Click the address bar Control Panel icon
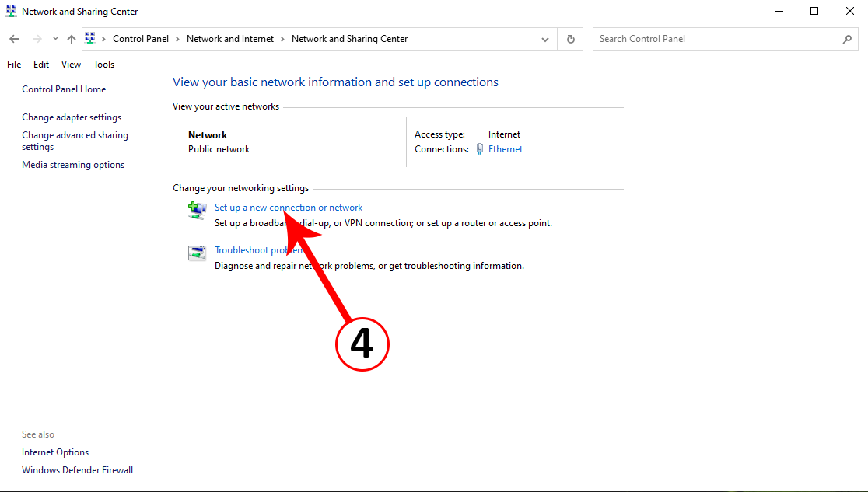 click(90, 39)
